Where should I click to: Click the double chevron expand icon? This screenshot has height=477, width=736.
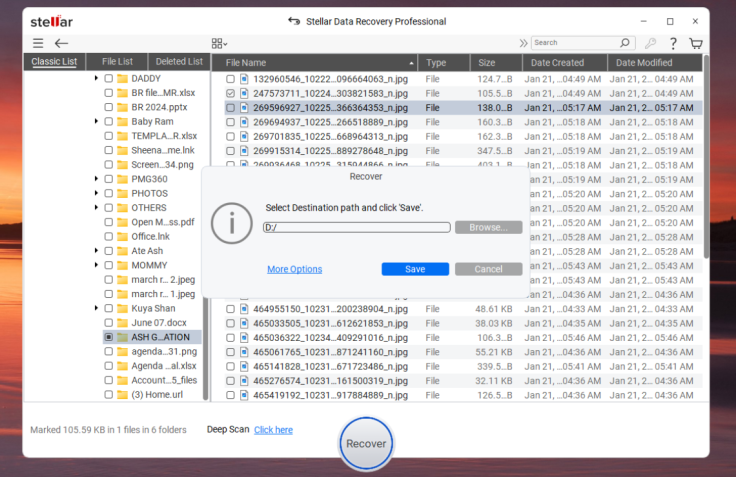pyautogui.click(x=523, y=43)
